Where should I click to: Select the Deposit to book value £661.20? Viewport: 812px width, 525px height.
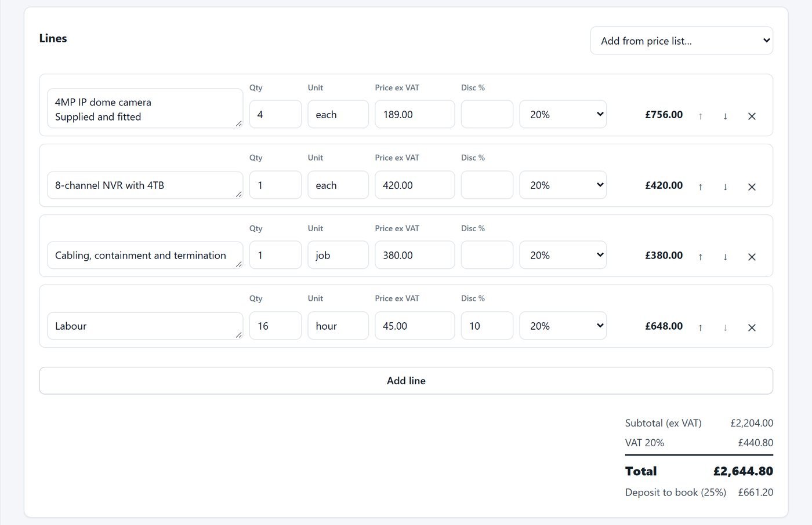click(756, 493)
